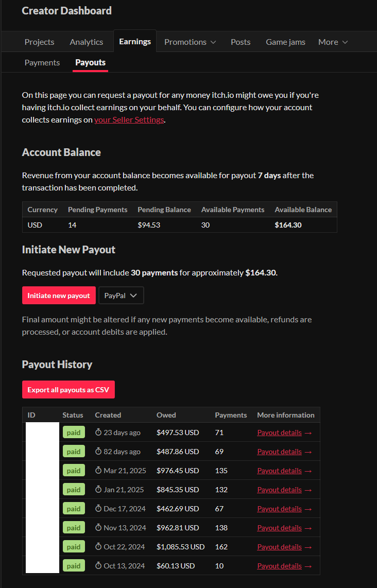
Task: Click the clock icon beside Oct 13, 2024
Action: (x=98, y=565)
